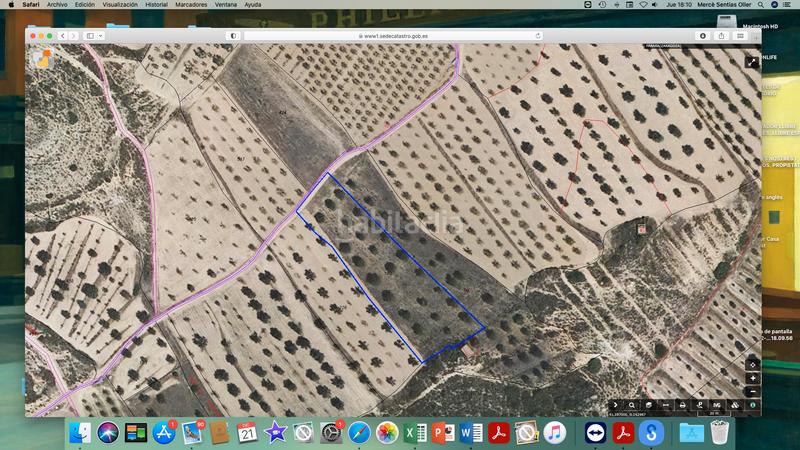Viewport: 800px width, 450px height.
Task: Toggle fullscreen map view with arrows icon
Action: click(752, 62)
